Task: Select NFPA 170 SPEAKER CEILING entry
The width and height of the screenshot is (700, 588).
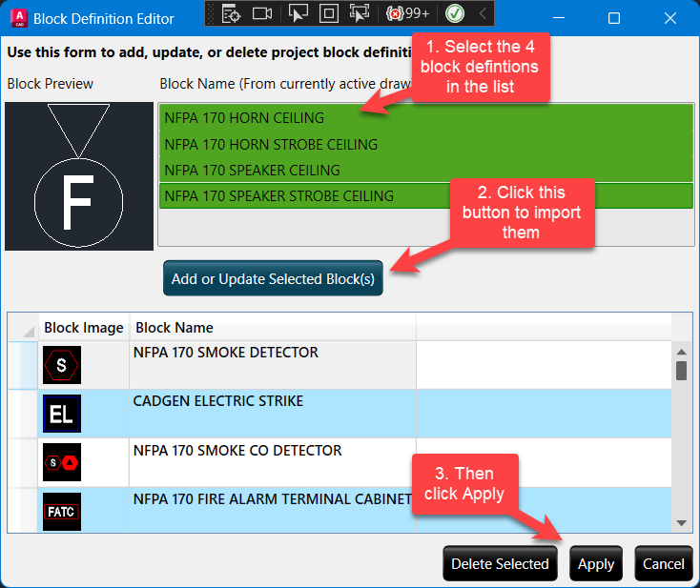Action: (x=426, y=170)
